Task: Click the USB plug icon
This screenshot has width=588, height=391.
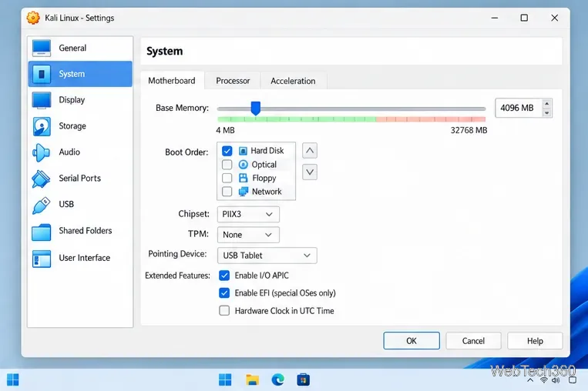Action: pos(41,205)
